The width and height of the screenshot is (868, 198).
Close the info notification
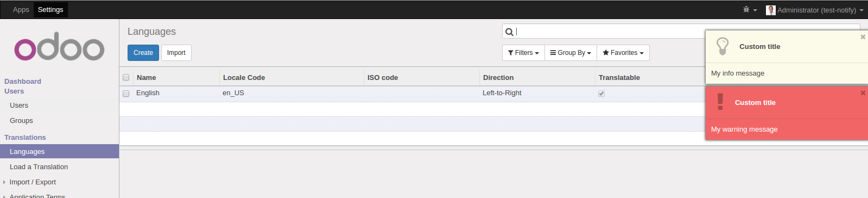click(863, 37)
